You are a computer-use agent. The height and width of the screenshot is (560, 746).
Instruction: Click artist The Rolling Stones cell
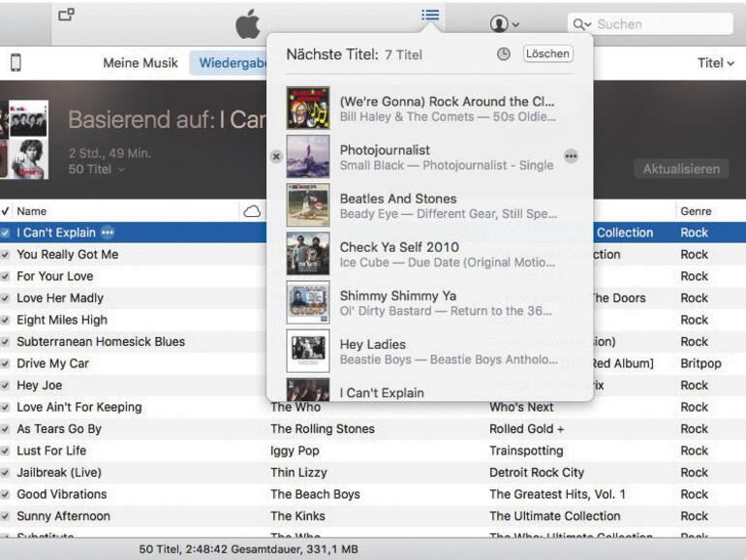pyautogui.click(x=323, y=428)
